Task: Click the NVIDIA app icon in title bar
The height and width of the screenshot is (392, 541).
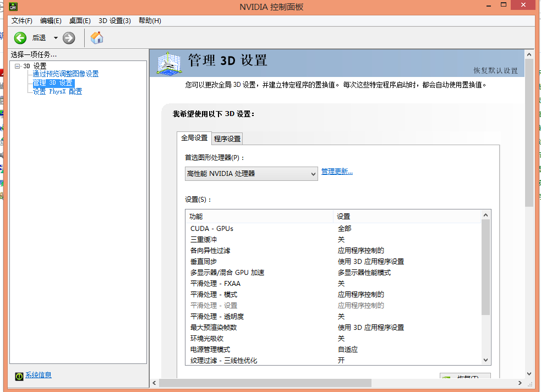Action: coord(13,6)
